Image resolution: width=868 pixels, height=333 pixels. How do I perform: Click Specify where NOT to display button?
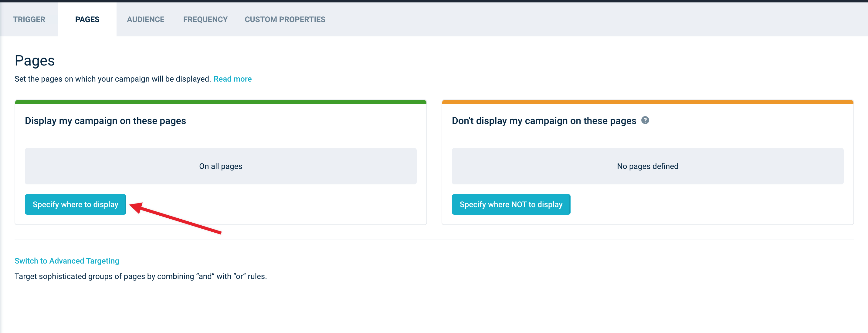[x=511, y=204]
